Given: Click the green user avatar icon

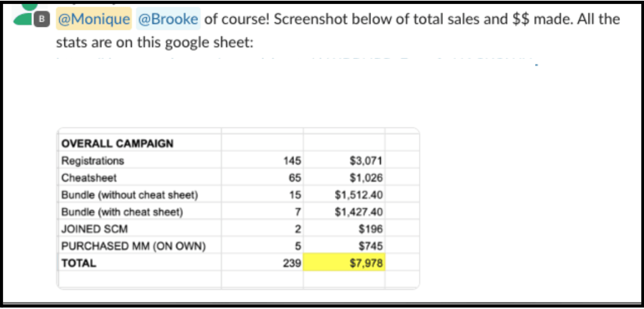Looking at the screenshot, I should point(24,15).
